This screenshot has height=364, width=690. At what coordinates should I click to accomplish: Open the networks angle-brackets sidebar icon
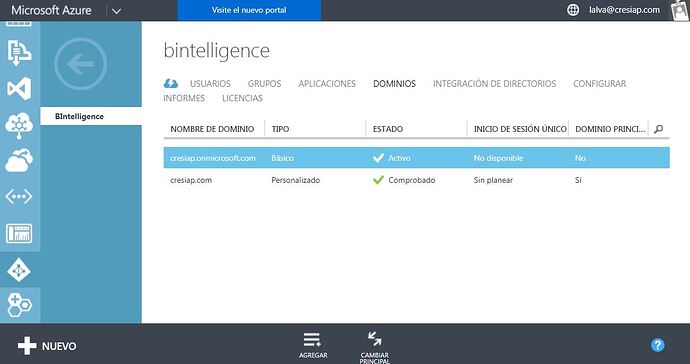(x=19, y=196)
